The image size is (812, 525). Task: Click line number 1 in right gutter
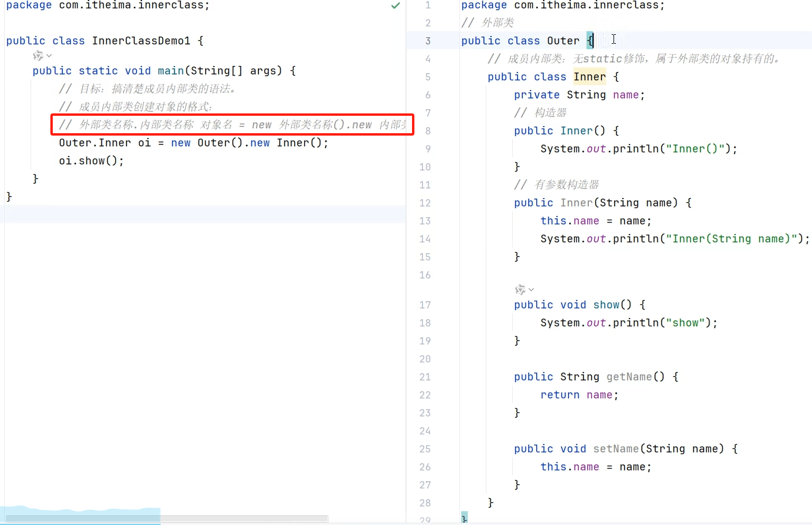428,5
